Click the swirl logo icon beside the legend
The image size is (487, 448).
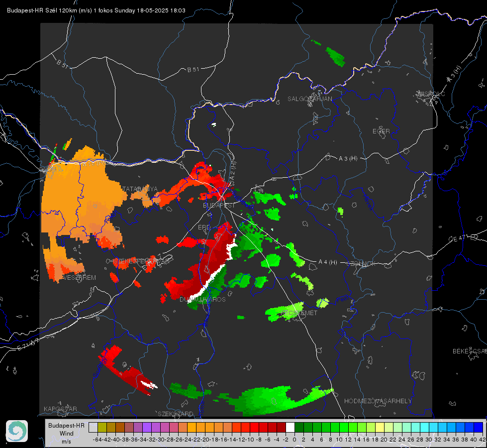[x=17, y=431]
